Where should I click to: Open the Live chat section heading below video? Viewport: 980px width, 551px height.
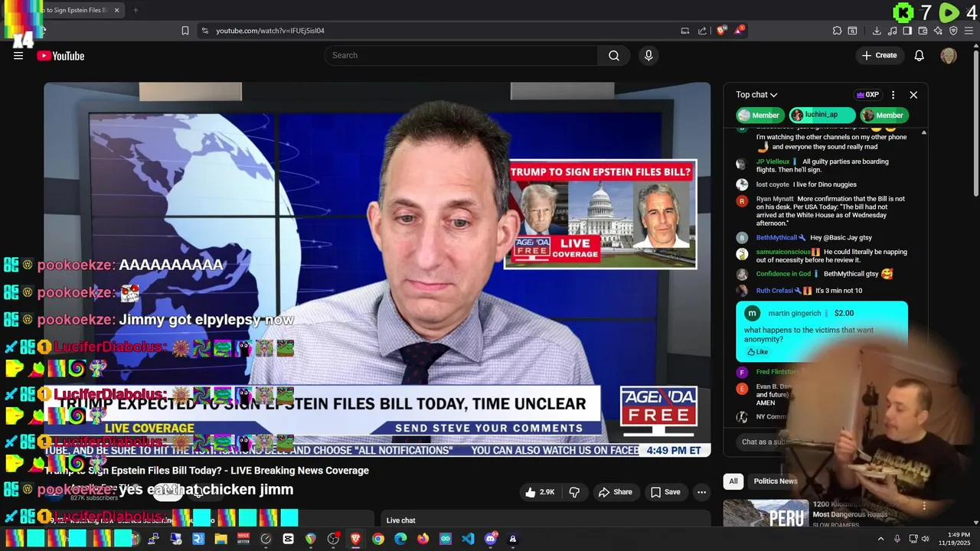click(400, 520)
